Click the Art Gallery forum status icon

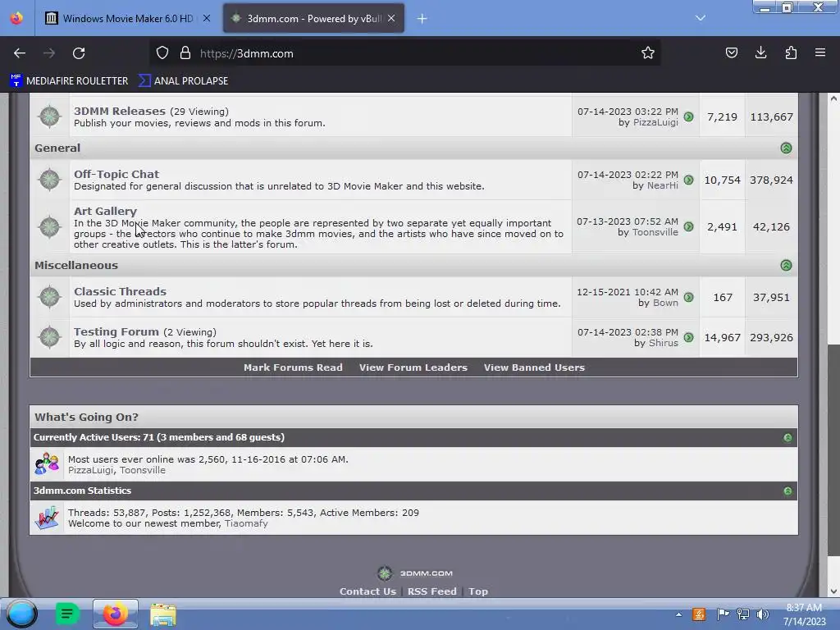pyautogui.click(x=50, y=226)
